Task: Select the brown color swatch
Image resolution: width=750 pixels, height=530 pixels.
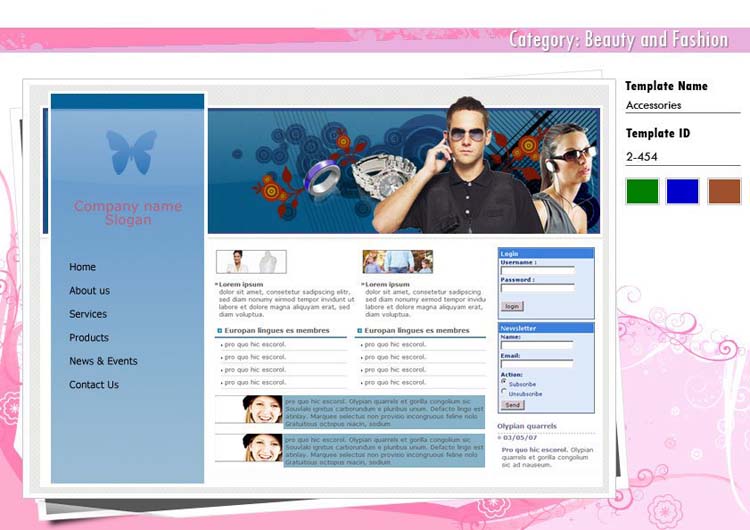Action: pos(724,191)
